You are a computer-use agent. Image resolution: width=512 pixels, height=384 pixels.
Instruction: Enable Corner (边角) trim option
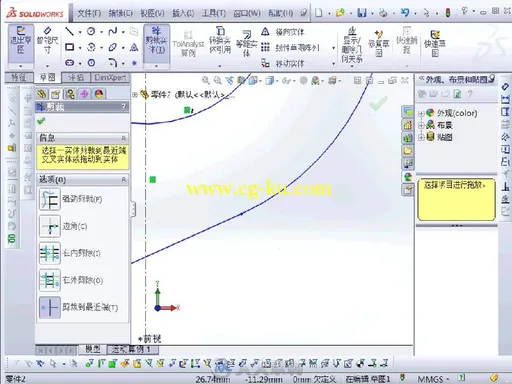[x=50, y=226]
